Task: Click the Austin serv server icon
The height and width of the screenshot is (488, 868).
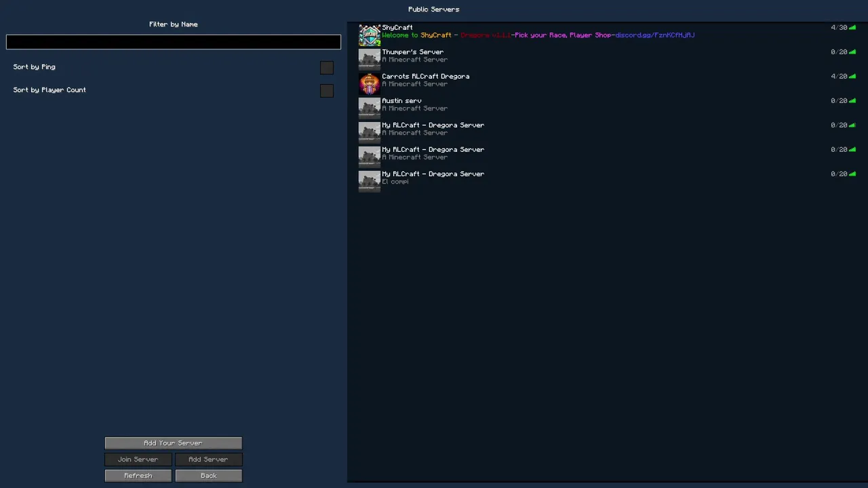Action: 370,108
